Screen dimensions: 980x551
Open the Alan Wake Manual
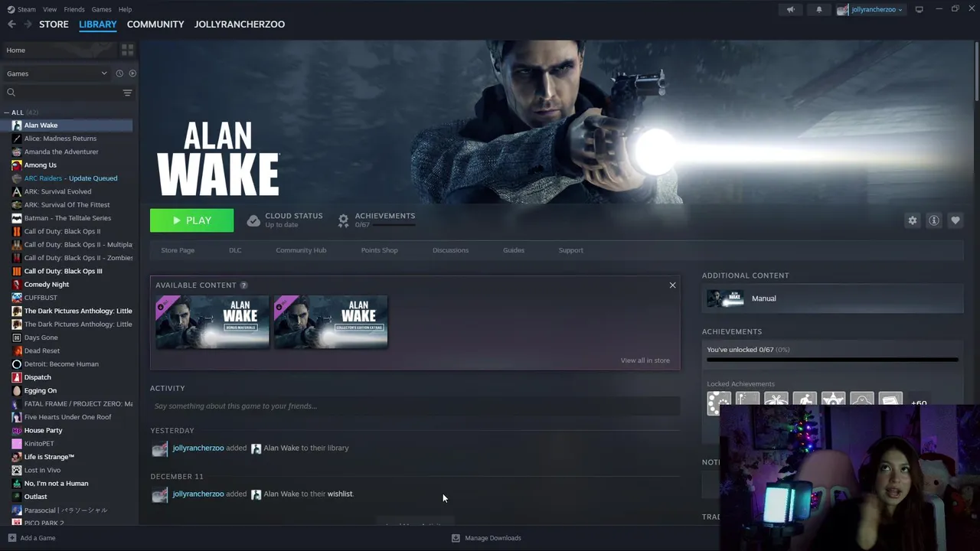832,298
